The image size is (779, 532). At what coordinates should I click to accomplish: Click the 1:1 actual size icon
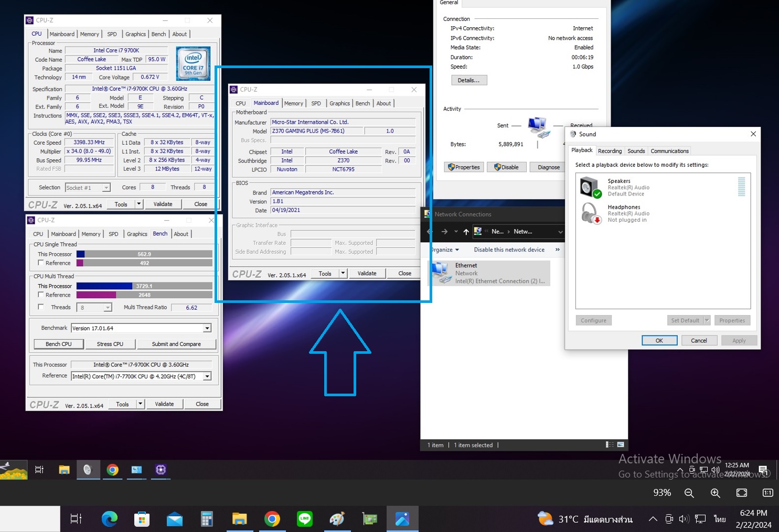pos(767,493)
